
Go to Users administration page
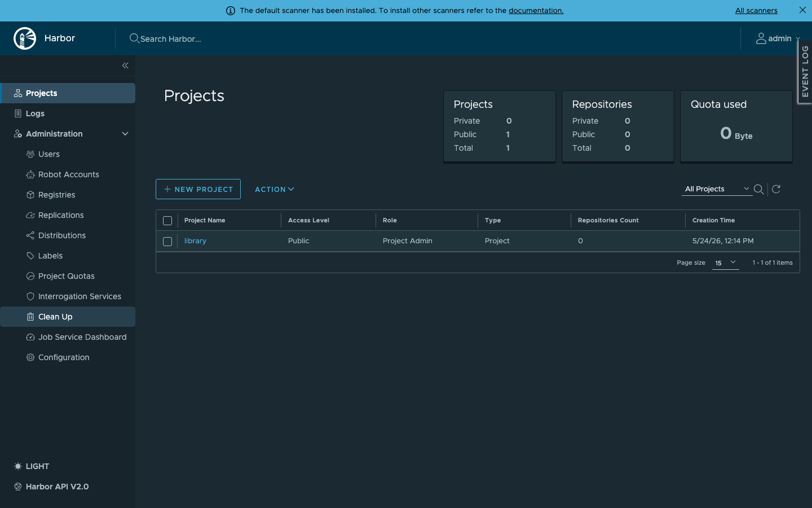(68, 154)
